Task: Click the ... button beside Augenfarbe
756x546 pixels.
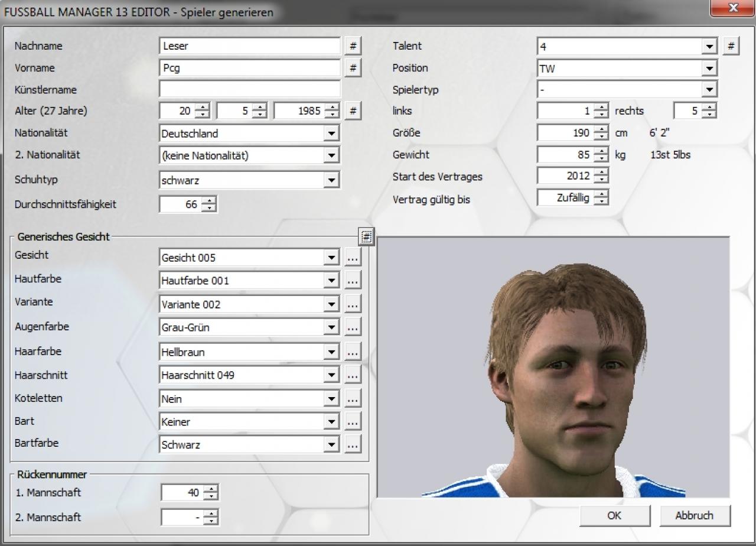Action: tap(353, 327)
